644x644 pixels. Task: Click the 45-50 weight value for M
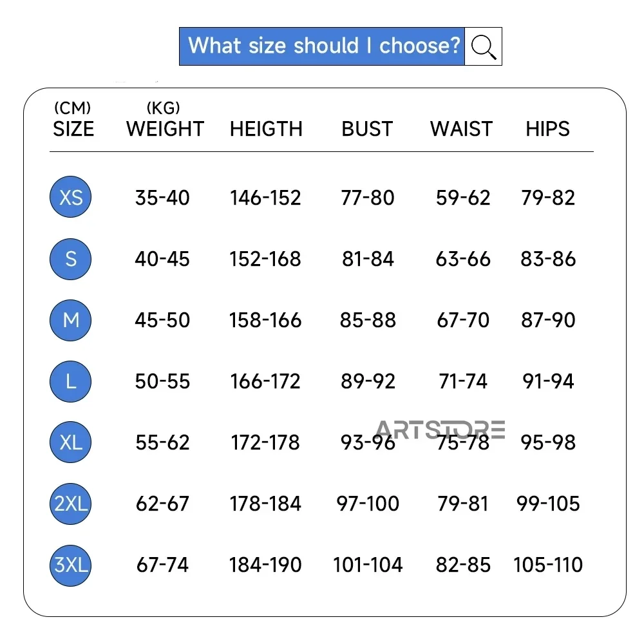[162, 320]
